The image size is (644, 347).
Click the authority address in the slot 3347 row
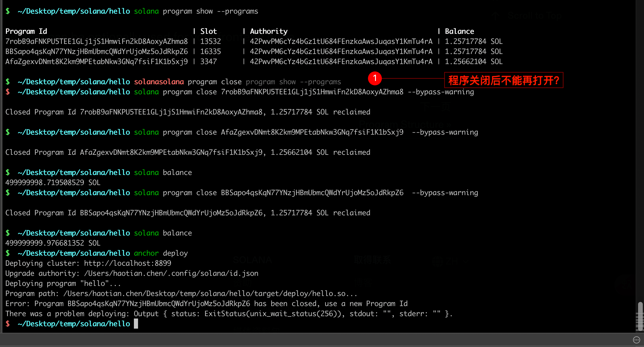coord(341,62)
